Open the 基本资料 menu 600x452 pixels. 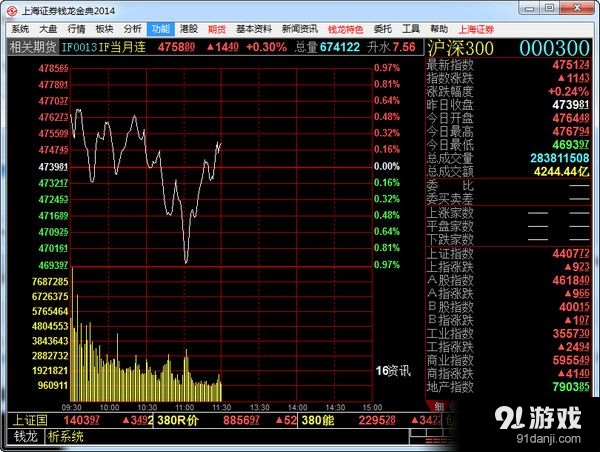pos(254,29)
